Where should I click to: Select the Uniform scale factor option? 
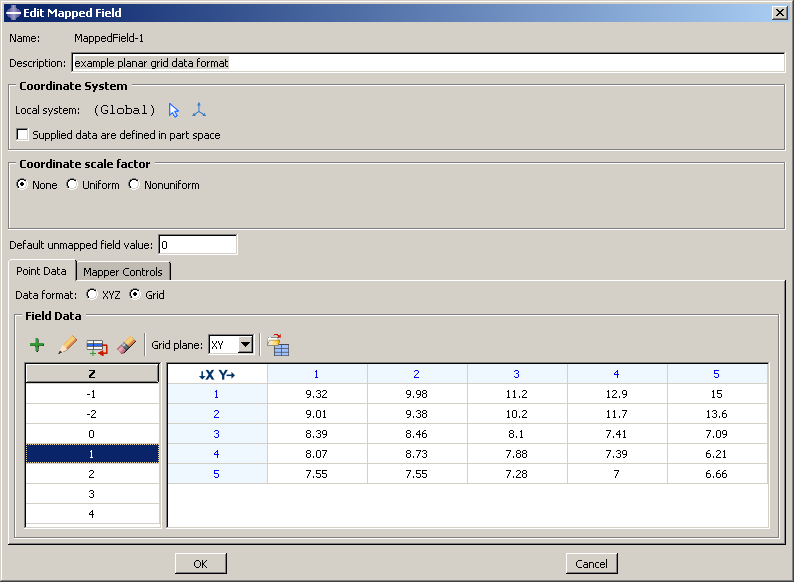pyautogui.click(x=72, y=185)
